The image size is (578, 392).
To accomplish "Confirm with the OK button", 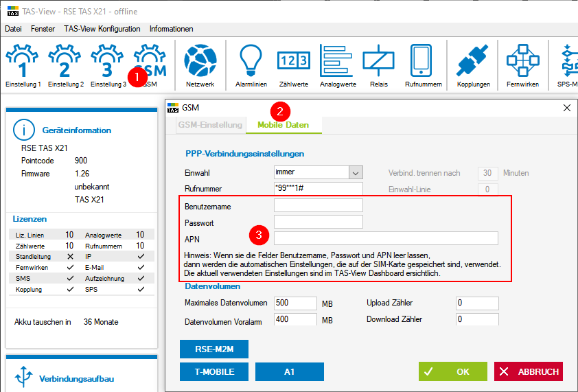I will coord(452,371).
